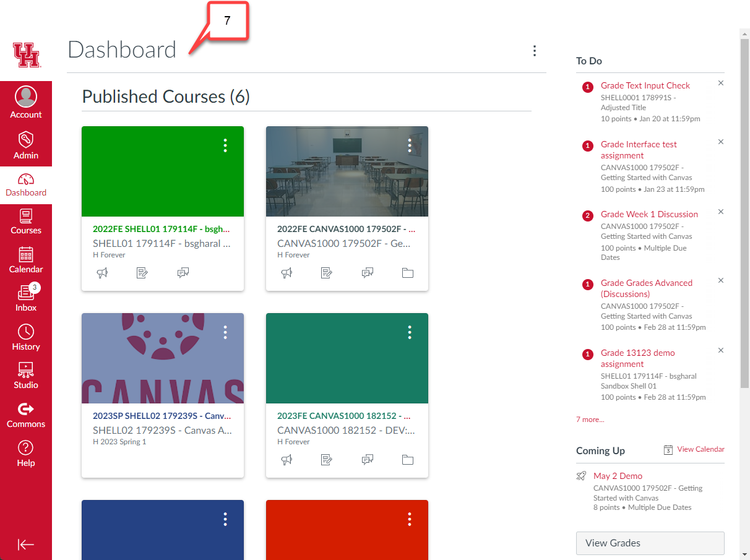
Task: Open the Courses menu
Action: point(26,222)
